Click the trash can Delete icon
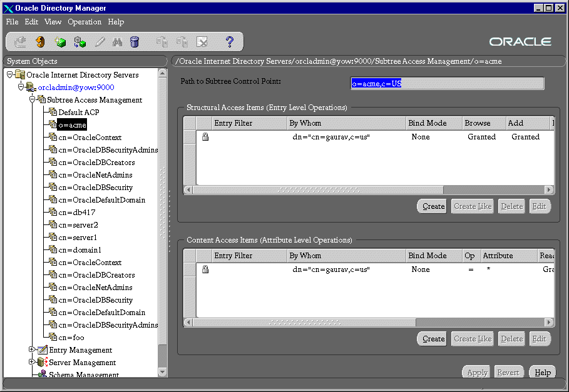 (x=135, y=42)
